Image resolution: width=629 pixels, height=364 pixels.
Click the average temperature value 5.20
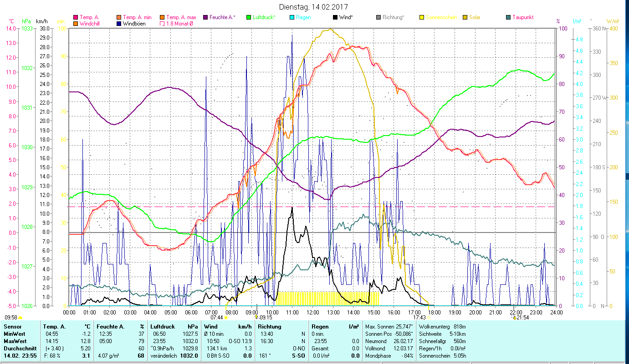pyautogui.click(x=86, y=348)
